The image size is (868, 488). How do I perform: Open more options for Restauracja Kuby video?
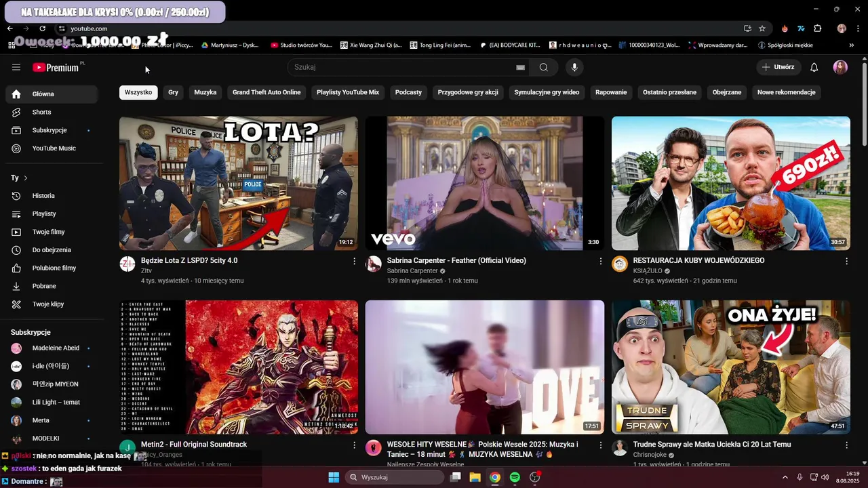tap(846, 261)
